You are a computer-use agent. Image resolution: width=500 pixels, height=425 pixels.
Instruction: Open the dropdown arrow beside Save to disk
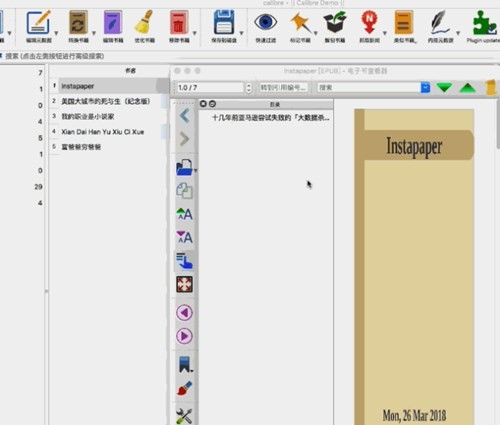tap(241, 33)
